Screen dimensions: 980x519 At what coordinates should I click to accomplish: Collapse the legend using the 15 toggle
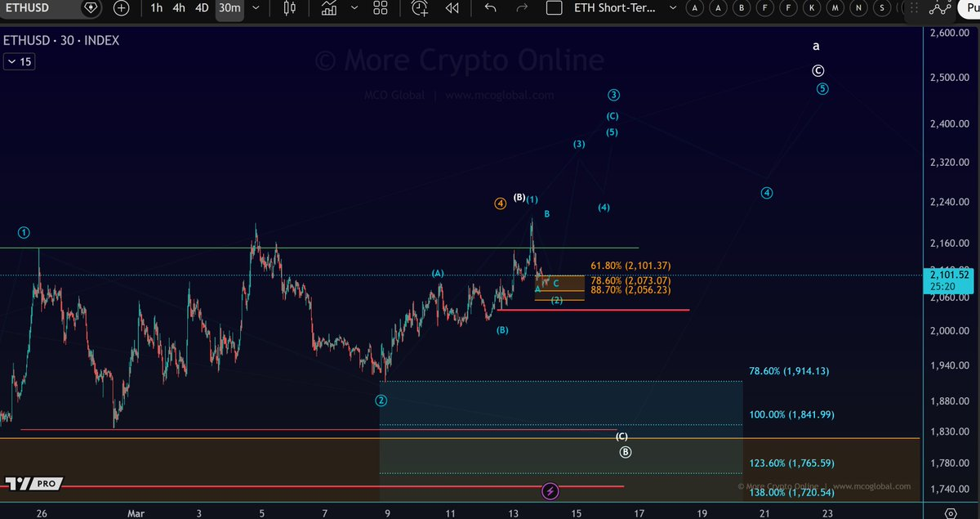(20, 62)
